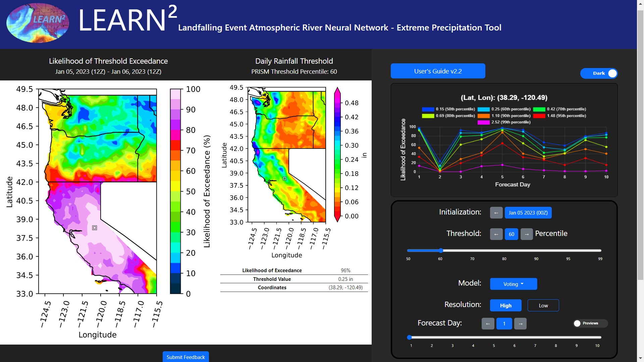Click the threshold value 60 button
Screen dimensions: 644x362
tap(512, 234)
